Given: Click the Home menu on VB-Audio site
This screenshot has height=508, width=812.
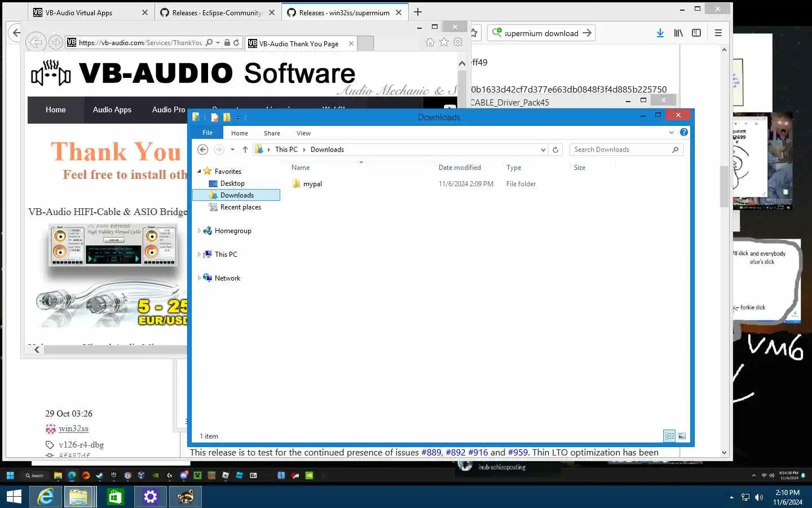Looking at the screenshot, I should pos(56,110).
